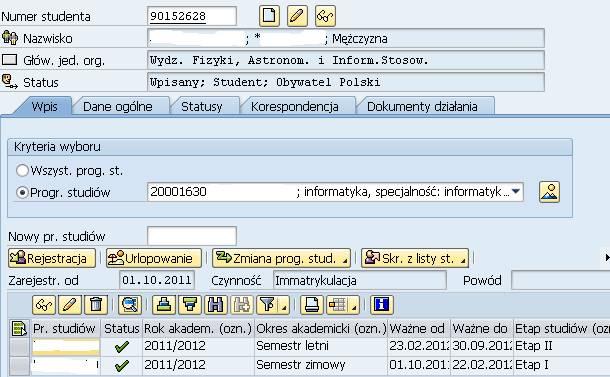610x377 pixels.
Task: Click the Wydz. Fizyki organization field
Action: 346,60
